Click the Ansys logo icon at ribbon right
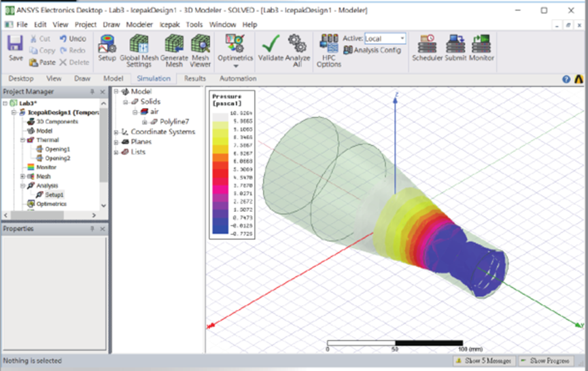The height and width of the screenshot is (371, 588). click(578, 79)
